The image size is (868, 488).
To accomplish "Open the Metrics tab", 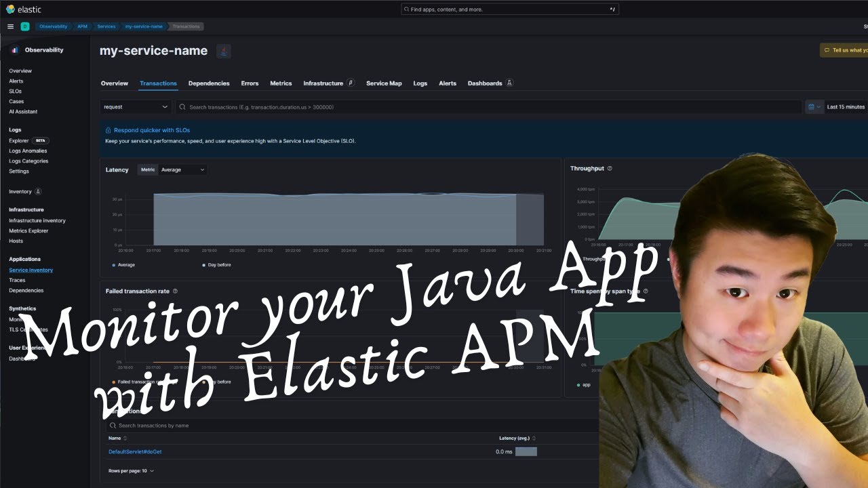I will pyautogui.click(x=281, y=83).
